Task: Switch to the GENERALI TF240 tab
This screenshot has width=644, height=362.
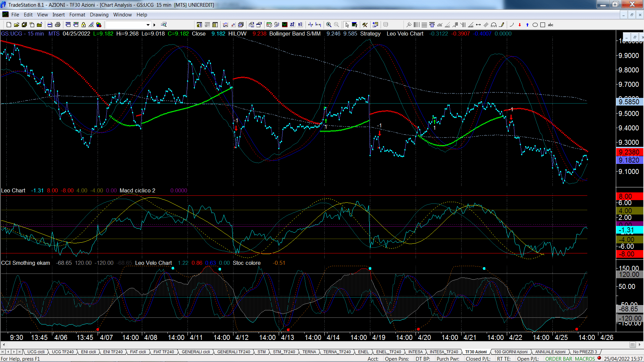Action: tap(233, 352)
